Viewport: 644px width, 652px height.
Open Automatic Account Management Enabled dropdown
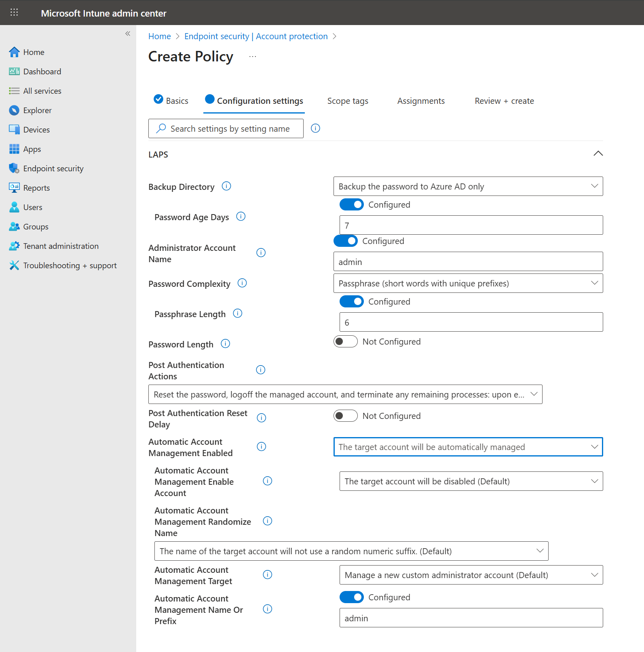point(468,447)
